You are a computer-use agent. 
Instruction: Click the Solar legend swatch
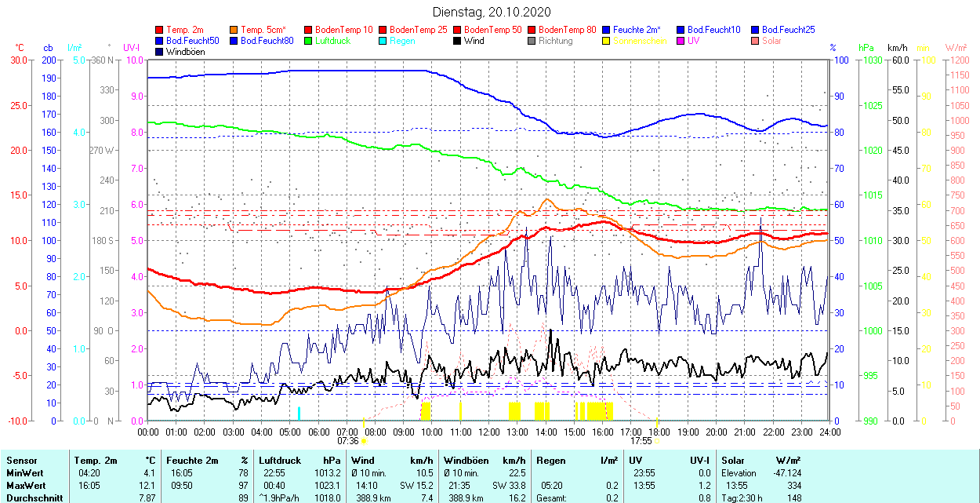(756, 41)
